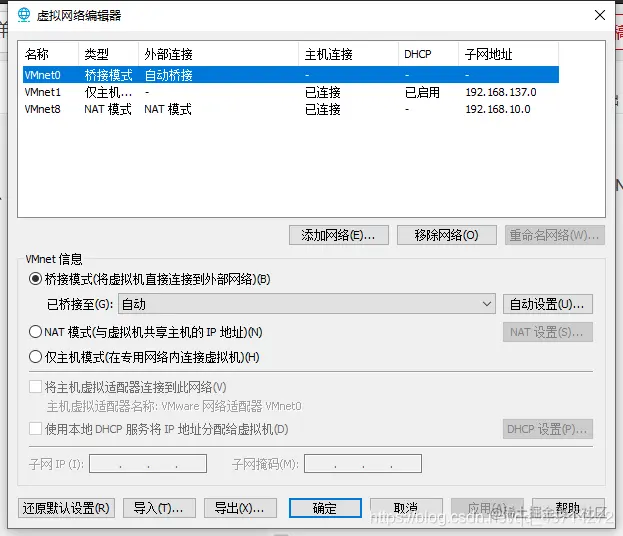The width and height of the screenshot is (623, 536).
Task: Select the 仅主机模式 radio button
Action: click(x=35, y=357)
